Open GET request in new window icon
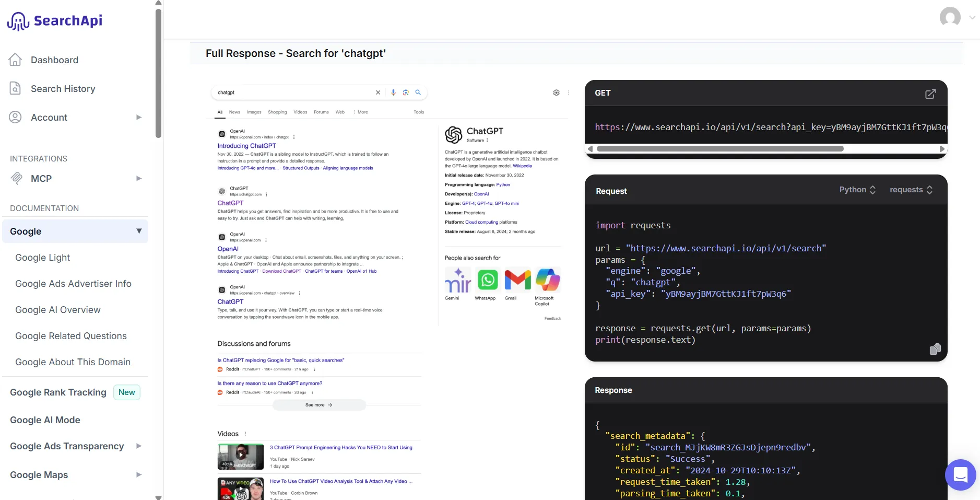The height and width of the screenshot is (500, 980). [930, 94]
